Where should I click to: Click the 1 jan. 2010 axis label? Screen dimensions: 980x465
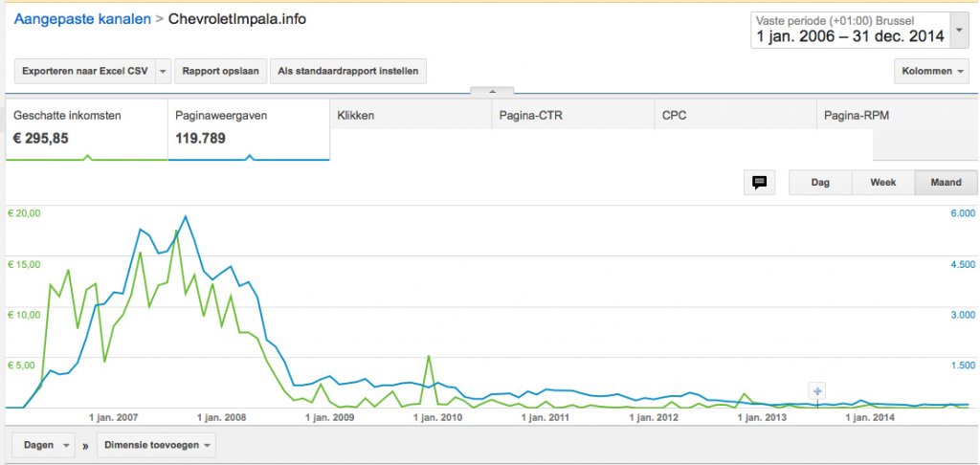(438, 417)
